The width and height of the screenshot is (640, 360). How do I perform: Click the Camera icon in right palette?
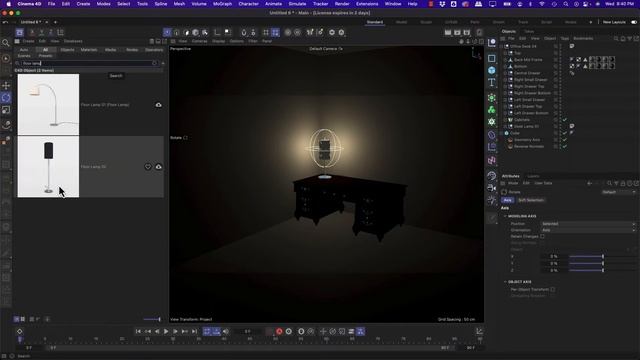click(491, 188)
